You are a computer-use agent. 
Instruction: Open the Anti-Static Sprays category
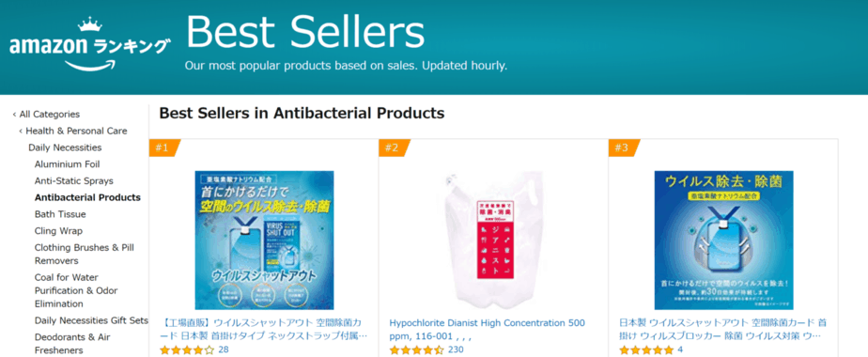click(x=73, y=180)
